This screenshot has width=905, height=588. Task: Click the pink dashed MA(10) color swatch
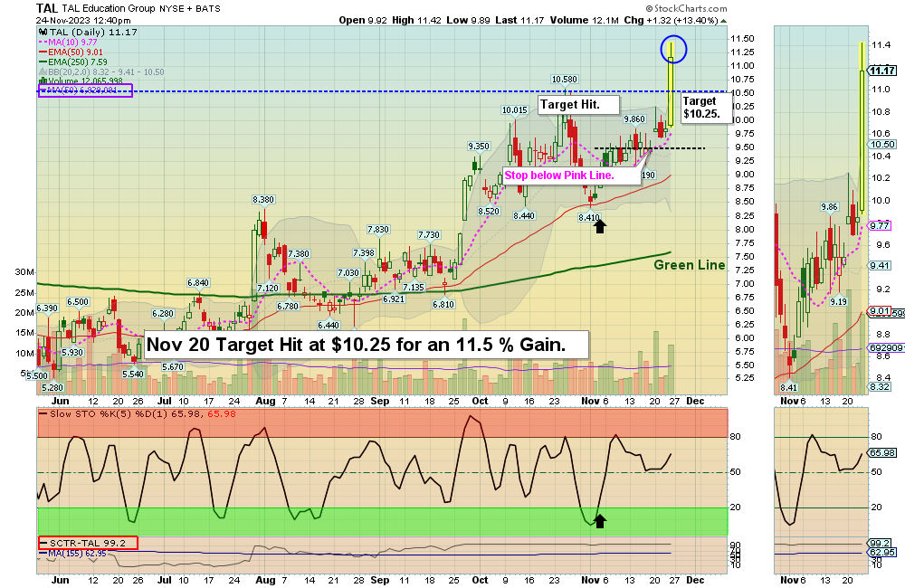[42, 43]
